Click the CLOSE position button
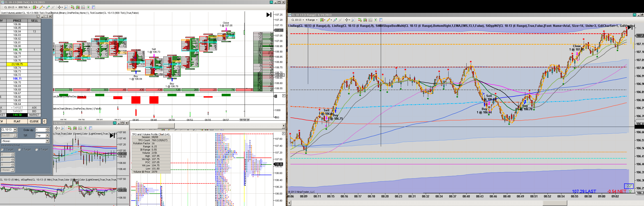This screenshot has height=206, width=644. 34,121
